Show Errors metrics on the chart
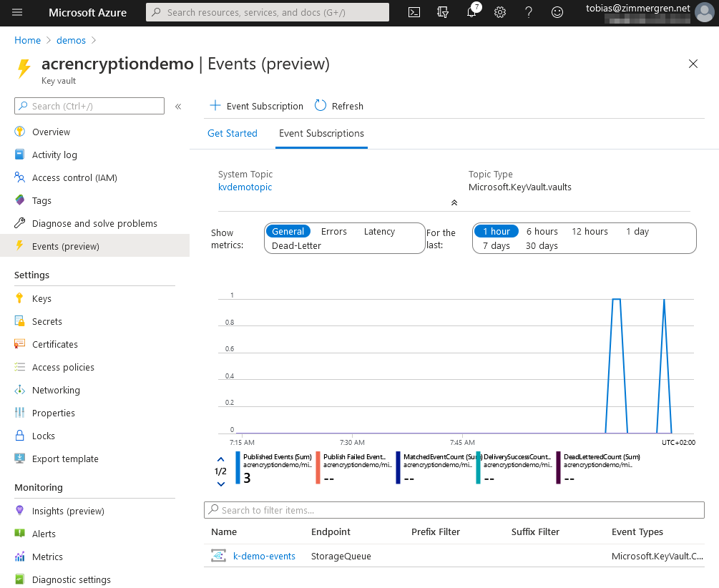Screen dimensions: 719x588 333,231
